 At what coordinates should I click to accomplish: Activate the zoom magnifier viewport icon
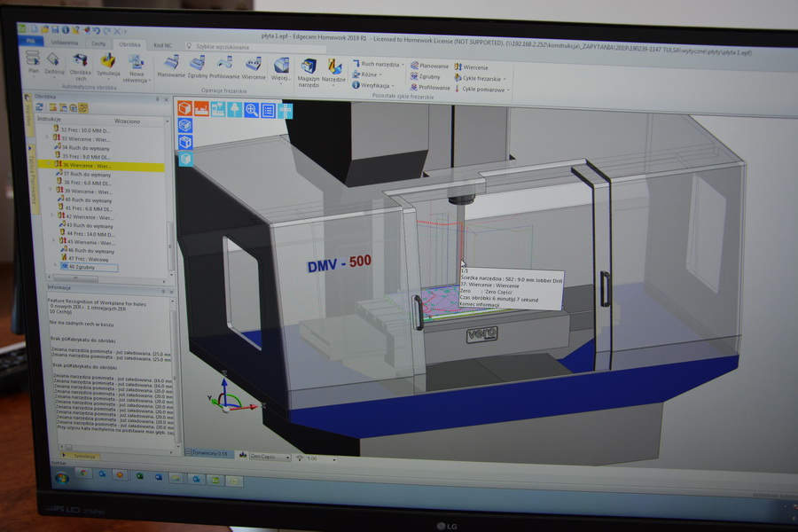(x=252, y=110)
